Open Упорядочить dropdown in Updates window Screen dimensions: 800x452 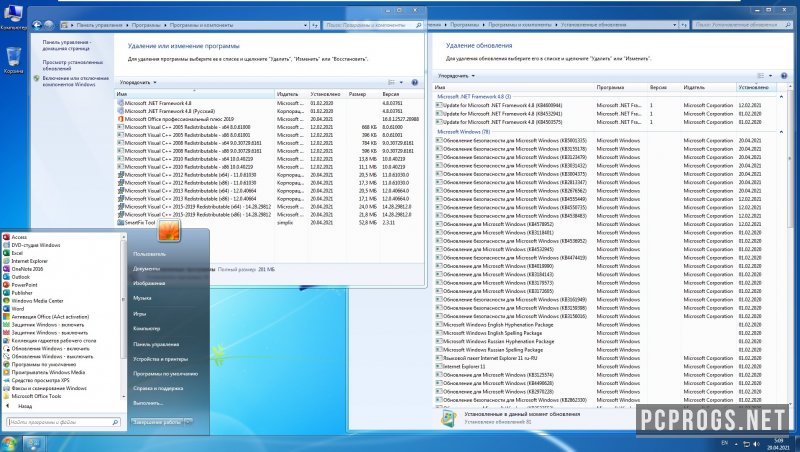tap(456, 76)
